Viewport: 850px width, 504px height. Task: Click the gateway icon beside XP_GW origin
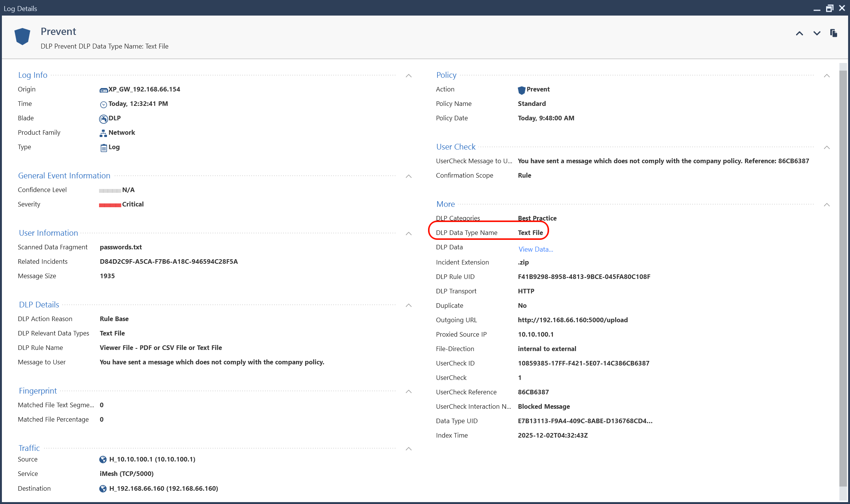(x=103, y=90)
